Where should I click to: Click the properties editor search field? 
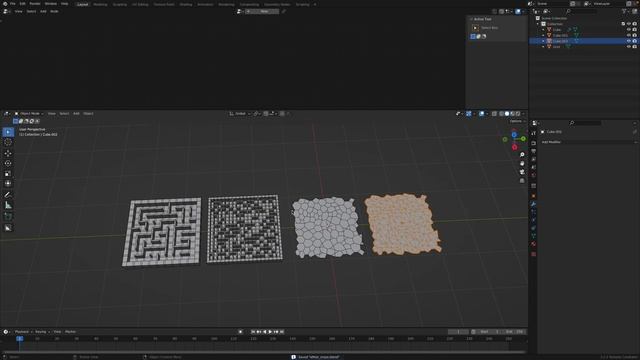(x=585, y=123)
